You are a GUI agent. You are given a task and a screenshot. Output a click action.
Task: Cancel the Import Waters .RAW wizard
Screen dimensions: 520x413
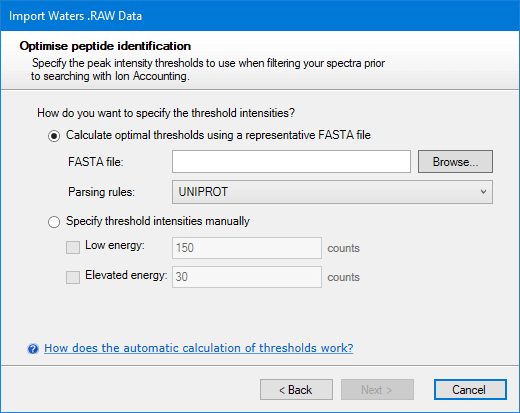[x=470, y=389]
